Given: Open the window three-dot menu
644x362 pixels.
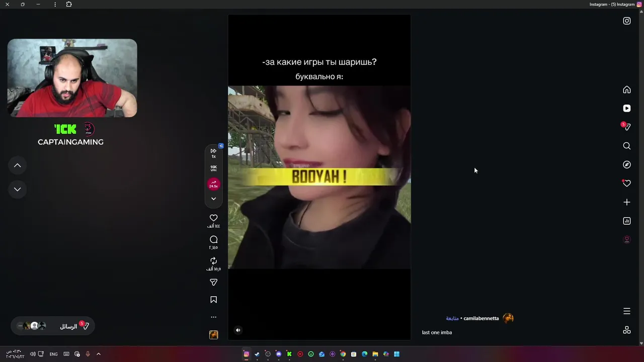Looking at the screenshot, I should coord(55,4).
